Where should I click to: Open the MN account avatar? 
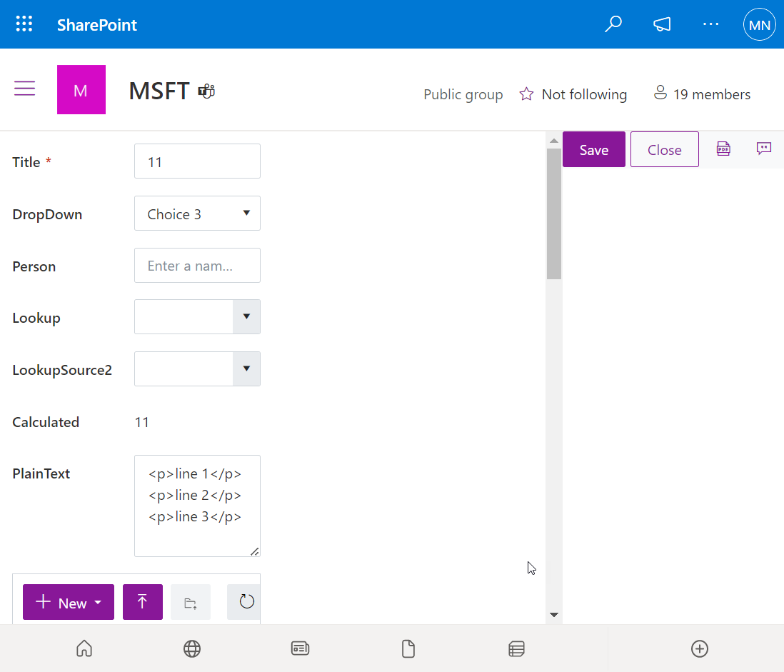[759, 25]
